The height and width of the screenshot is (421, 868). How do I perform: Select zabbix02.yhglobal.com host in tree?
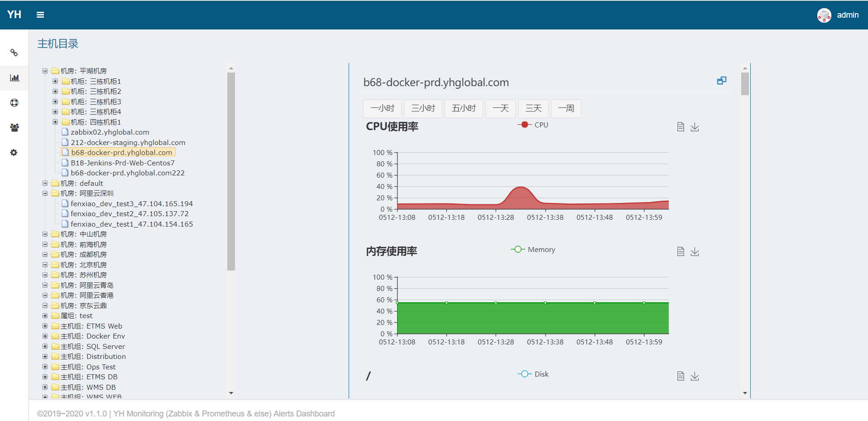(x=110, y=132)
